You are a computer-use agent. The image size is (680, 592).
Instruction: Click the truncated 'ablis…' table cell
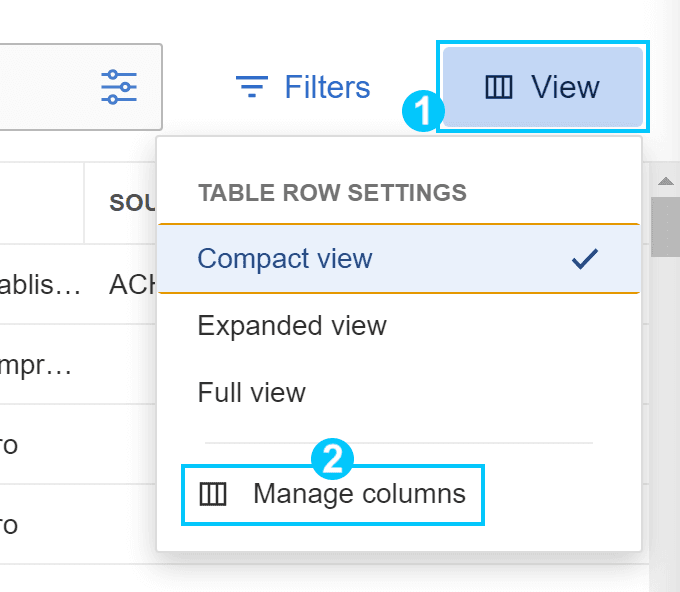[40, 285]
